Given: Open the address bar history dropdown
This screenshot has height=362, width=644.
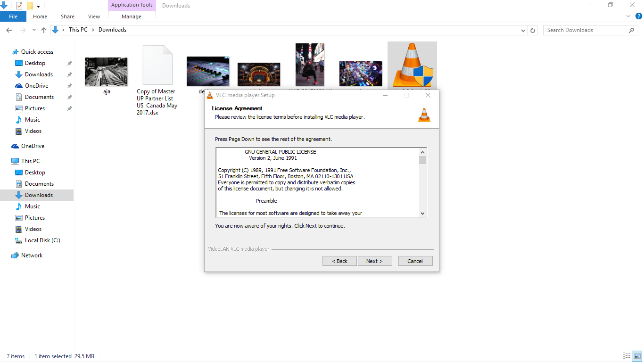Looking at the screenshot, I should (x=523, y=30).
